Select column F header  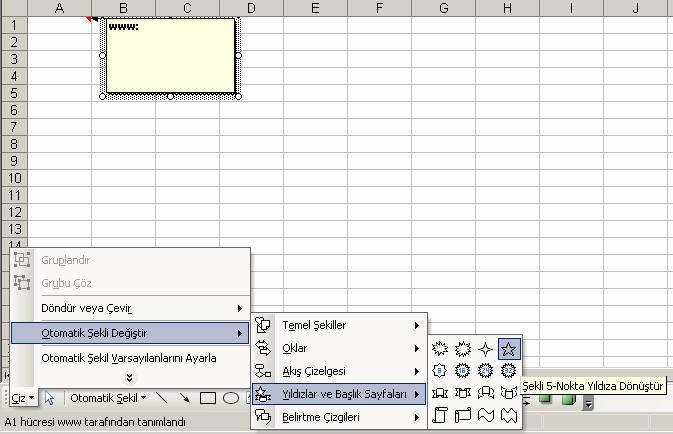[379, 8]
